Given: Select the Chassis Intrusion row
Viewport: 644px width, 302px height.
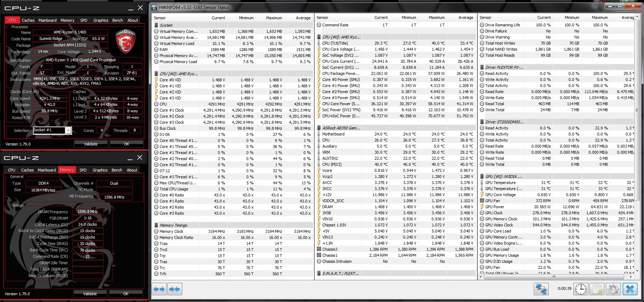Looking at the screenshot, I should (x=396, y=261).
